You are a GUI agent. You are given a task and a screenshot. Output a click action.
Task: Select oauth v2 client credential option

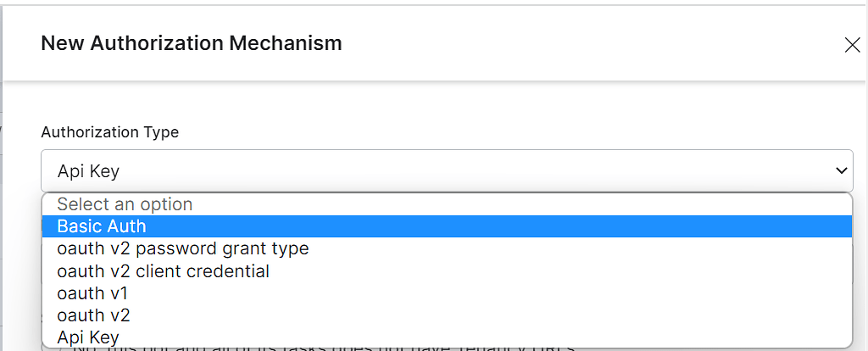tap(163, 271)
